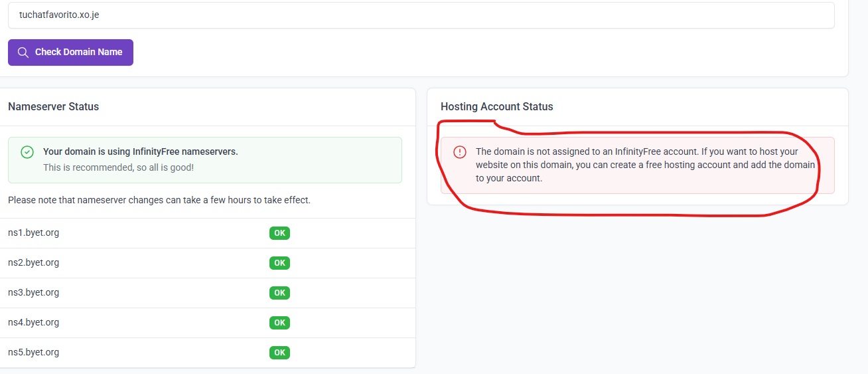868x374 pixels.
Task: Click the Hosting Account Status heading
Action: point(496,107)
